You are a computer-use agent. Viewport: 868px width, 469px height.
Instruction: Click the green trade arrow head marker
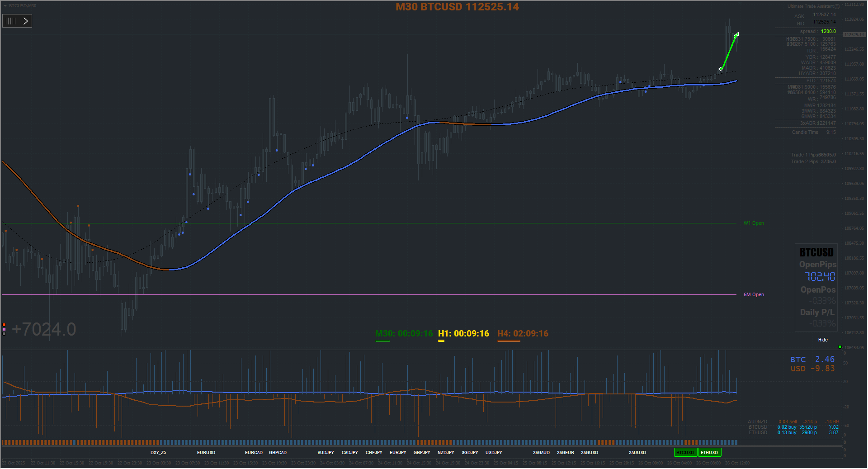click(736, 35)
